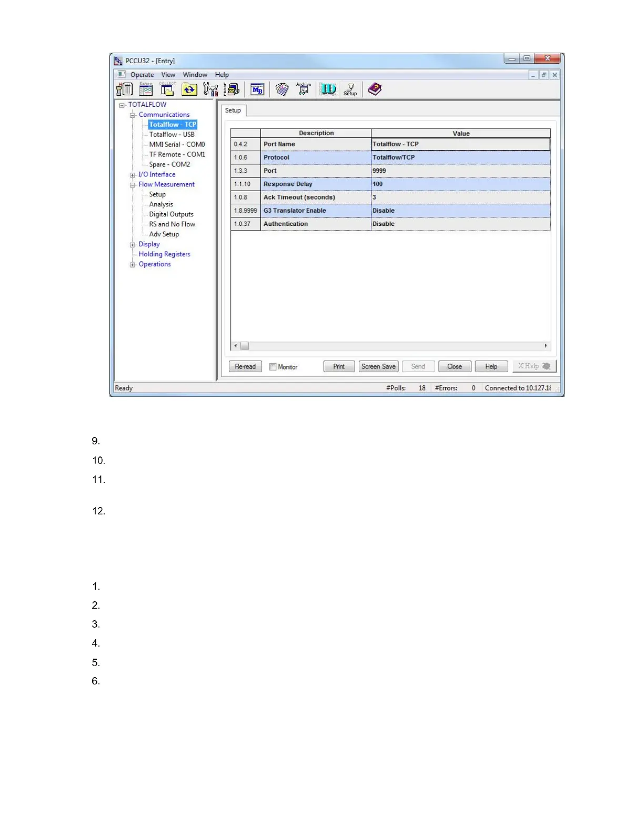Expand the I/O Interface tree node

coord(133,175)
